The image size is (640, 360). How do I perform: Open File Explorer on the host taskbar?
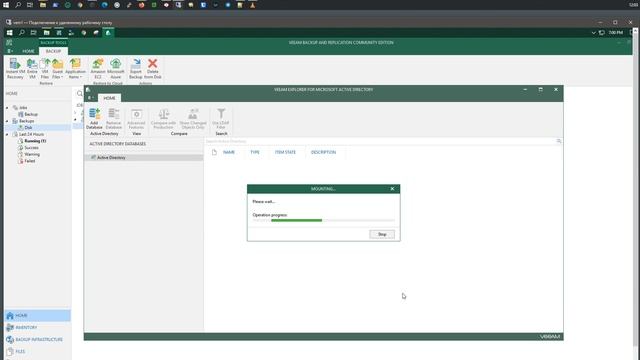click(x=42, y=5)
